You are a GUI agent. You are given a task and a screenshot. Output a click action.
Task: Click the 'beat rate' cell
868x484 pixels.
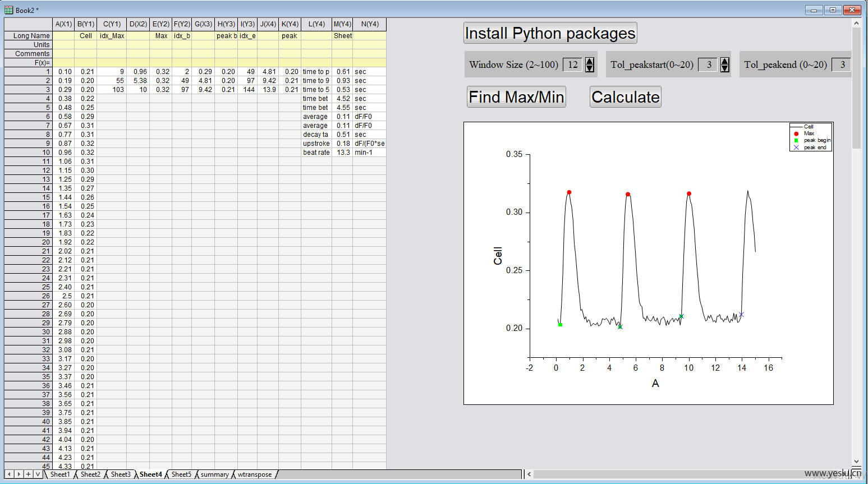point(316,153)
